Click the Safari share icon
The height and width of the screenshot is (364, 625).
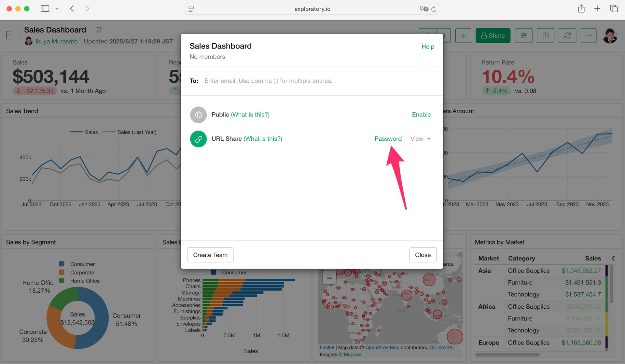pyautogui.click(x=581, y=9)
